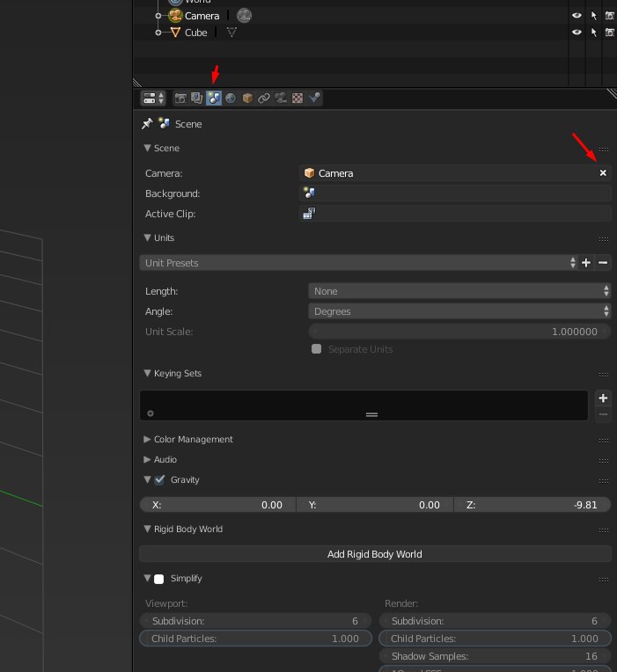Open the Render properties tab
The height and width of the screenshot is (672, 617).
point(180,99)
